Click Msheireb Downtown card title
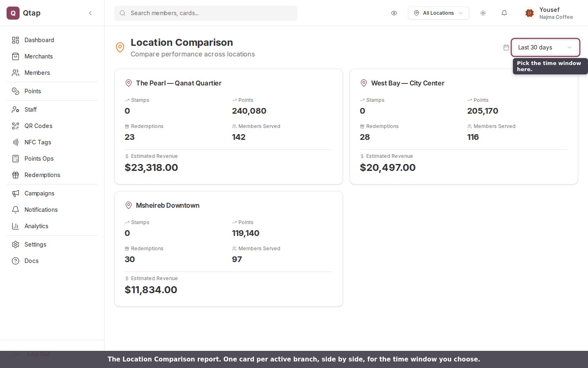This screenshot has height=368, width=588. (167, 205)
